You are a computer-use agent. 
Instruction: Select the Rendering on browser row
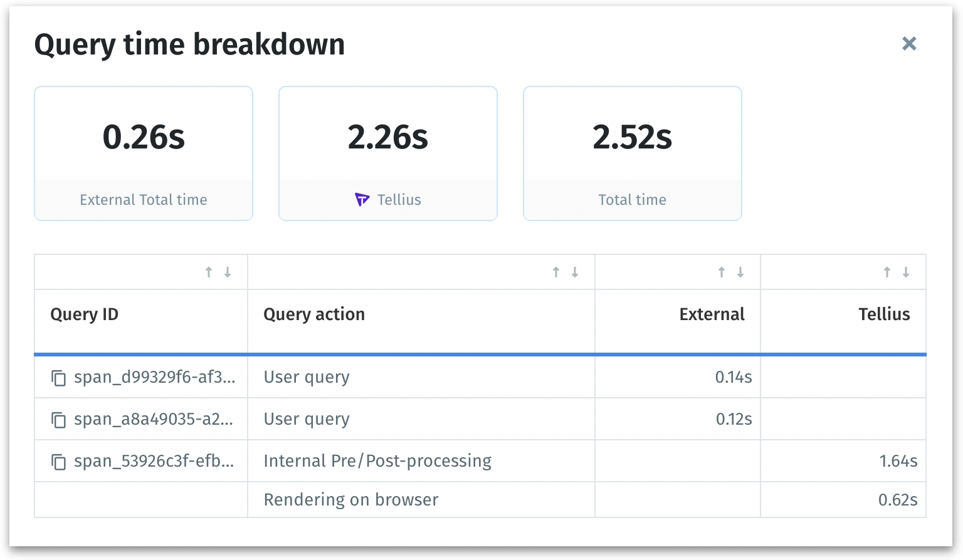351,500
